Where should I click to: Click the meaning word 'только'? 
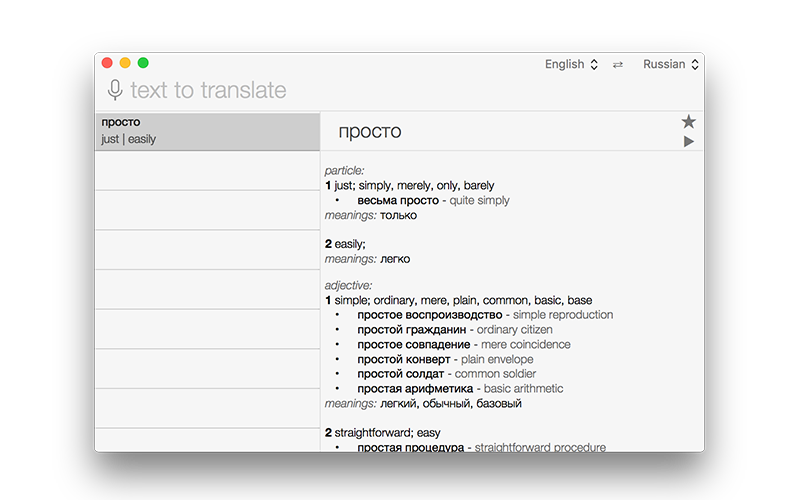(398, 215)
